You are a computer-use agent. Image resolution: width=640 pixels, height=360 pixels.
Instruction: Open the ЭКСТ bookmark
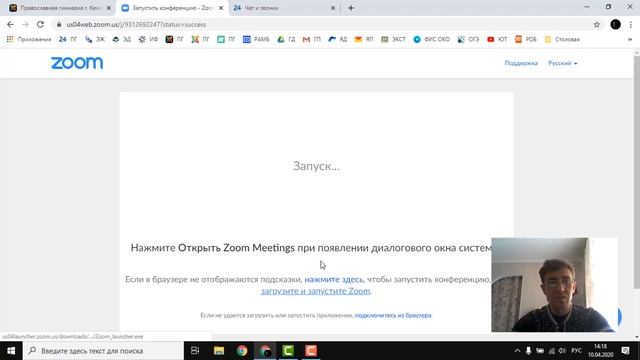pyautogui.click(x=393, y=39)
